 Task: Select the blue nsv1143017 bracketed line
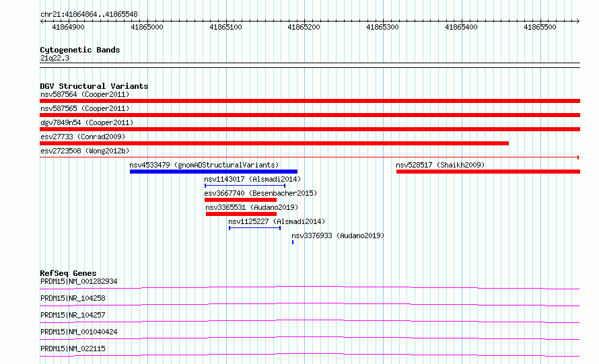pos(245,186)
